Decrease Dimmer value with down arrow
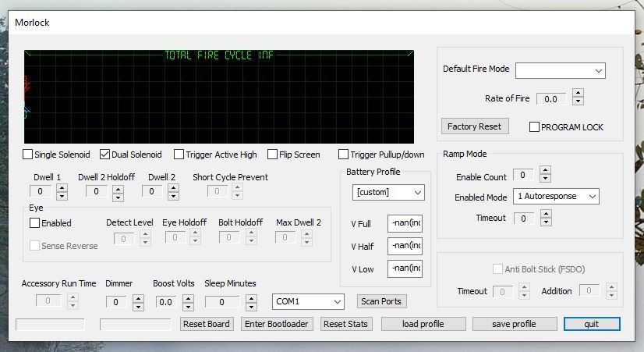This screenshot has height=352, width=644. coord(139,307)
